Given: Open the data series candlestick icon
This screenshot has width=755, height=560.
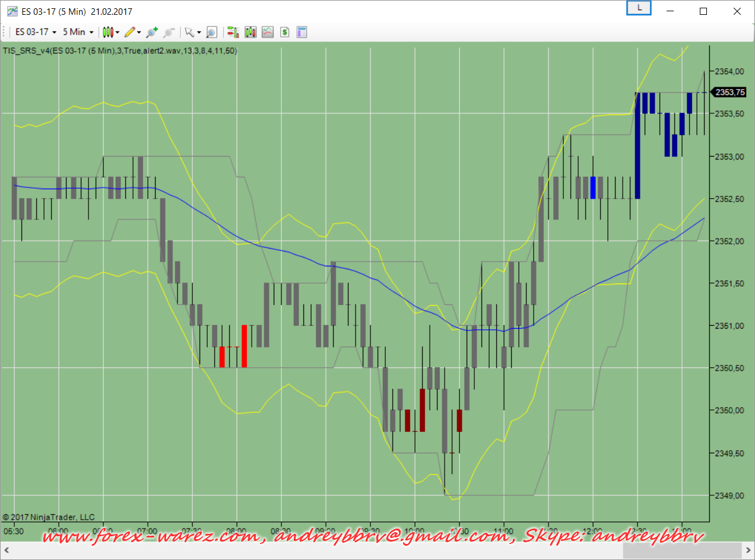Looking at the screenshot, I should click(250, 32).
